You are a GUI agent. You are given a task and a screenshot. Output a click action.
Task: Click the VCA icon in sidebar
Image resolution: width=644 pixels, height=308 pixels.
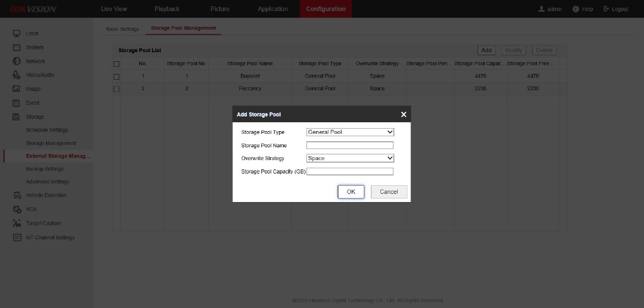pyautogui.click(x=17, y=210)
